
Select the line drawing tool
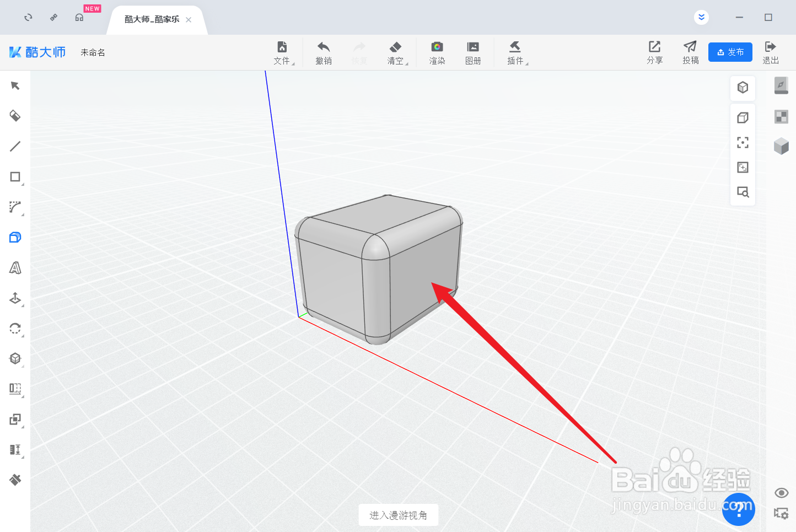pyautogui.click(x=15, y=146)
